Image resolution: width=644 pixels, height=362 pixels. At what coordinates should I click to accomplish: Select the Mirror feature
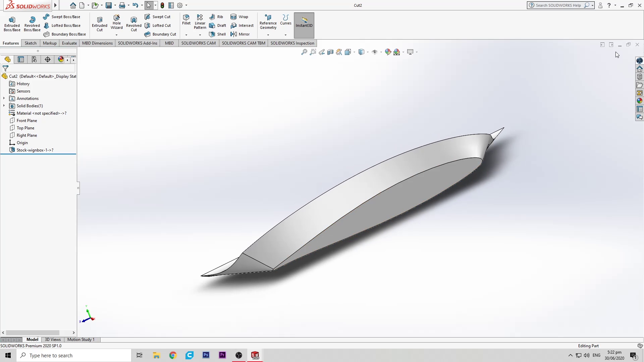point(240,34)
